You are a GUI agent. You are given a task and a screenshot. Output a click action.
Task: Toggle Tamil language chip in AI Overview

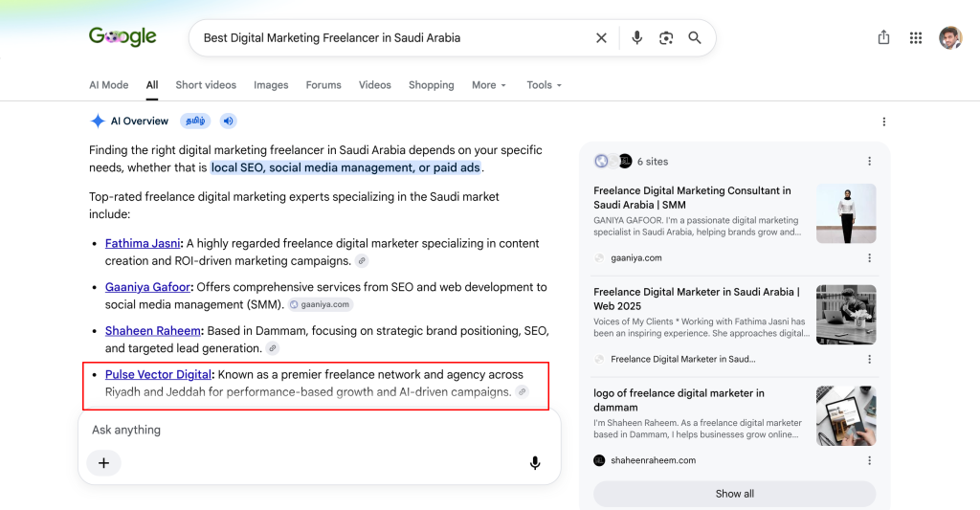195,121
